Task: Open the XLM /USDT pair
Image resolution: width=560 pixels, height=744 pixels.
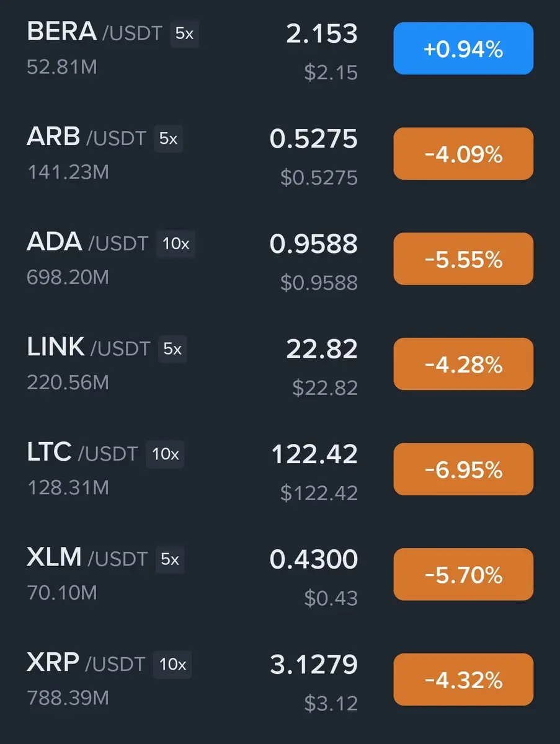Action: [87, 558]
